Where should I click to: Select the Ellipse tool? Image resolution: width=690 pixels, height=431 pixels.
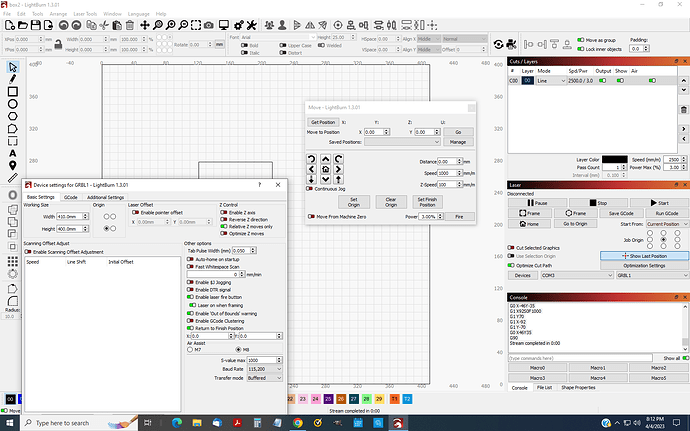pos(12,104)
